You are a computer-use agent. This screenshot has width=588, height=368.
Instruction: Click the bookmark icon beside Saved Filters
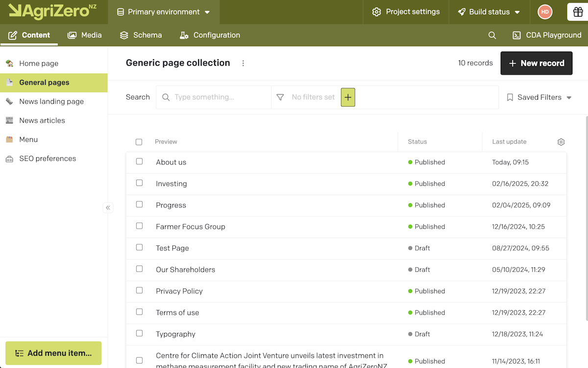[510, 97]
